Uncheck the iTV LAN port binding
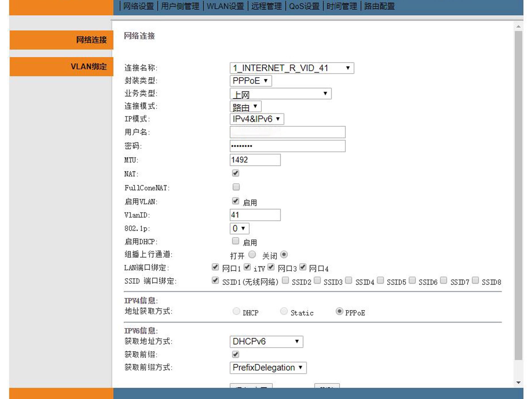This screenshot has height=399, width=532. 247,267
